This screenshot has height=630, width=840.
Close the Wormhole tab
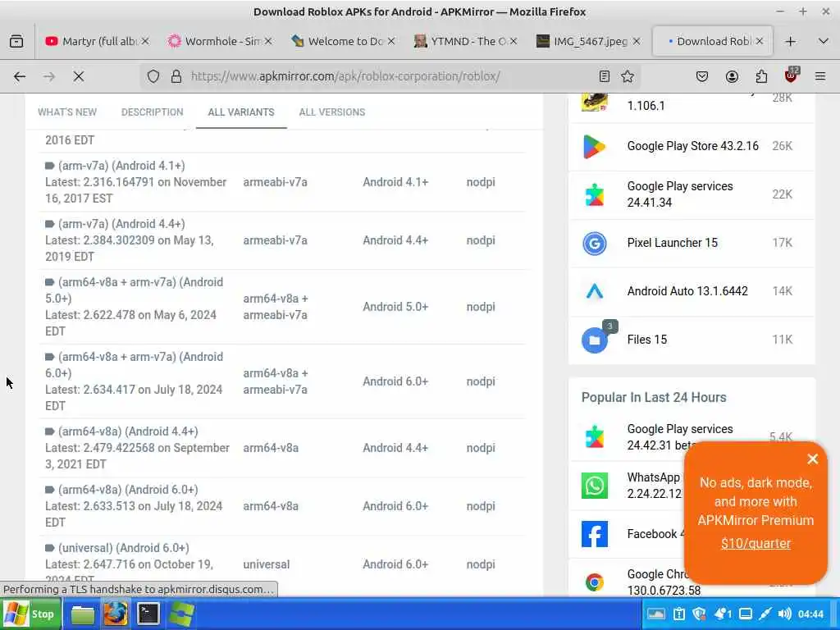click(x=268, y=41)
